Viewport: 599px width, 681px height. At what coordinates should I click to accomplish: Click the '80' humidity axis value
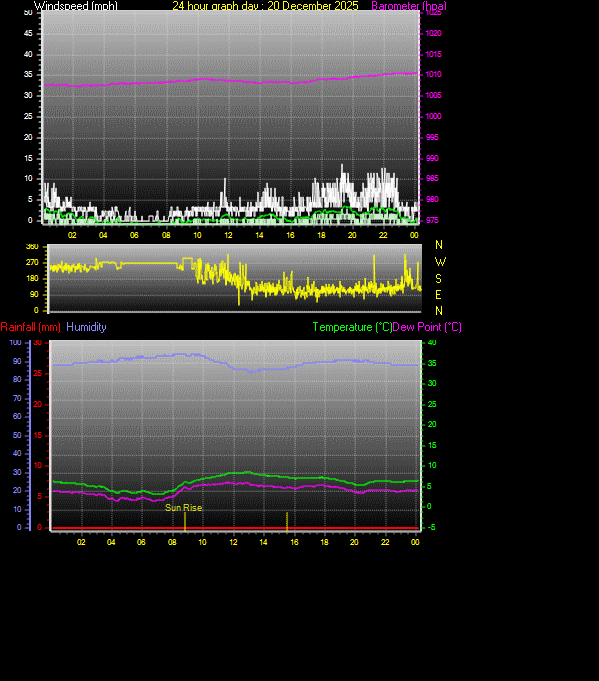(17, 379)
